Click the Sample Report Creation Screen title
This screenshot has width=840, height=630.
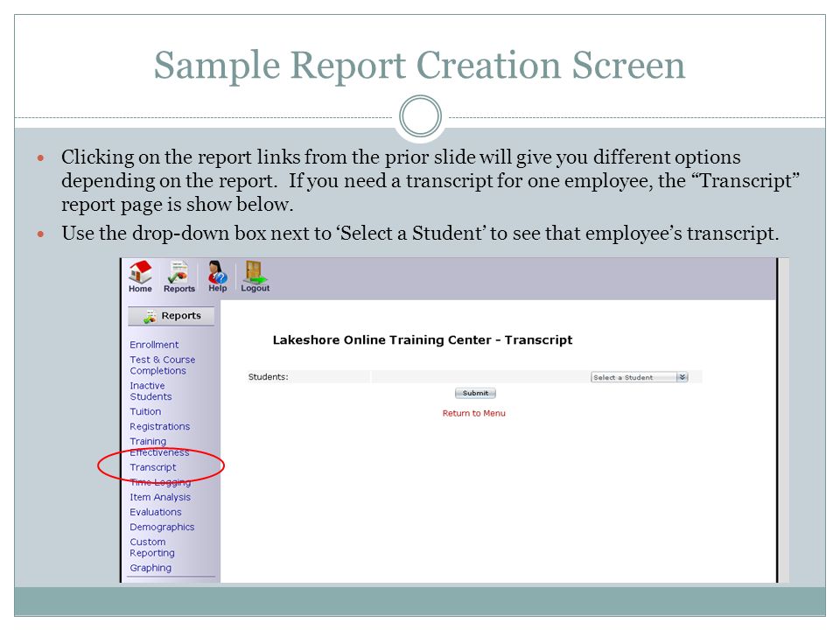coord(419,66)
